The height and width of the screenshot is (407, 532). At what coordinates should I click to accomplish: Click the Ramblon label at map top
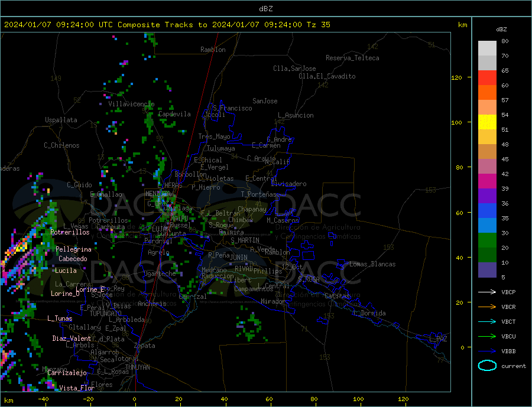point(213,50)
